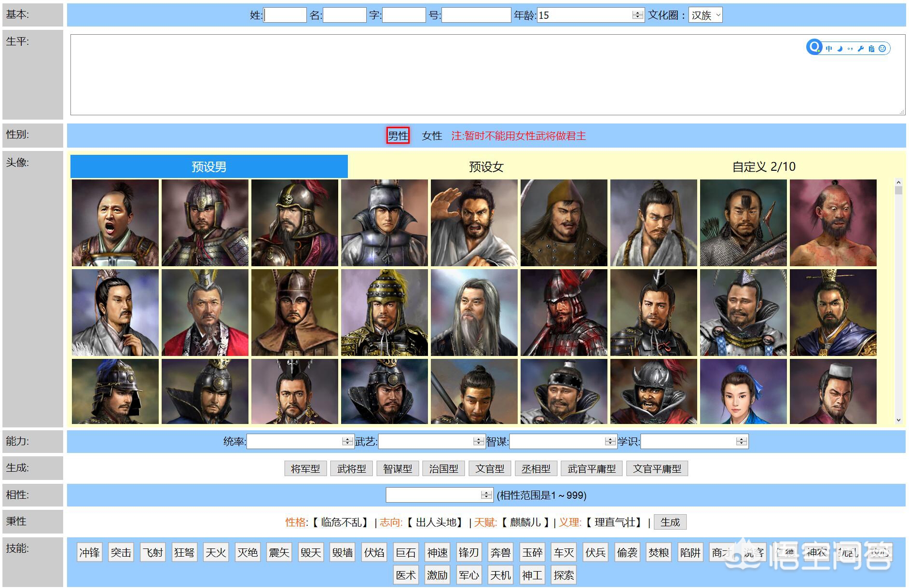Image resolution: width=909 pixels, height=588 pixels.
Task: Switch to the 预设男 tab
Action: (x=209, y=166)
